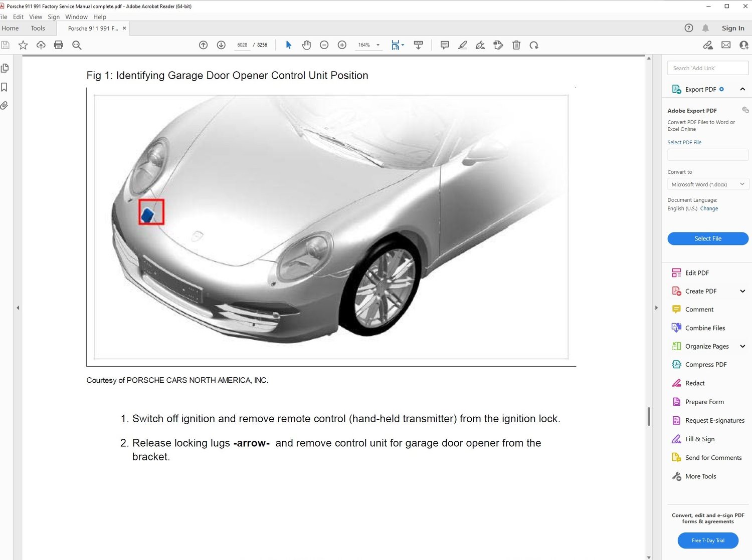
Task: Expand the Organize Pages options
Action: (x=742, y=346)
